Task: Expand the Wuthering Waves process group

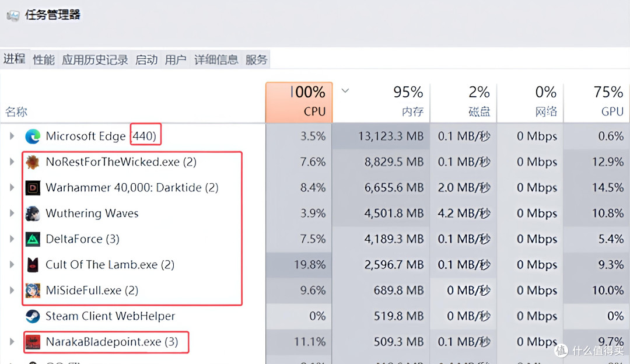Action: click(12, 213)
